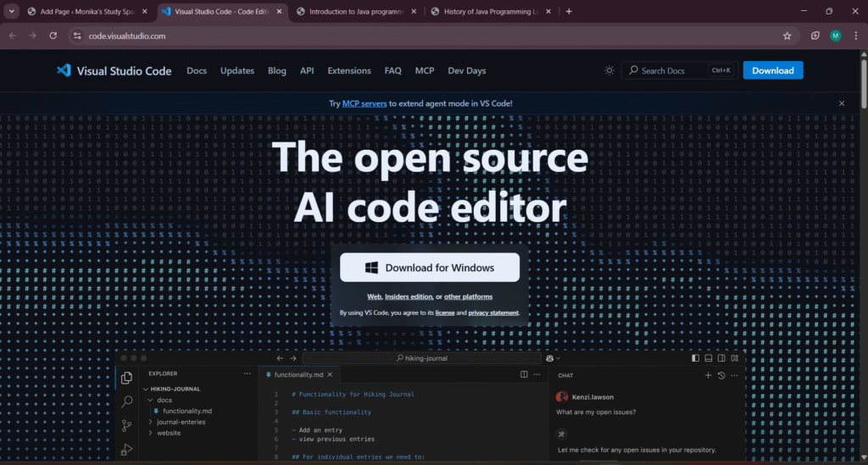Switch to History of Java Programming tab
868x465 pixels.
pyautogui.click(x=491, y=12)
